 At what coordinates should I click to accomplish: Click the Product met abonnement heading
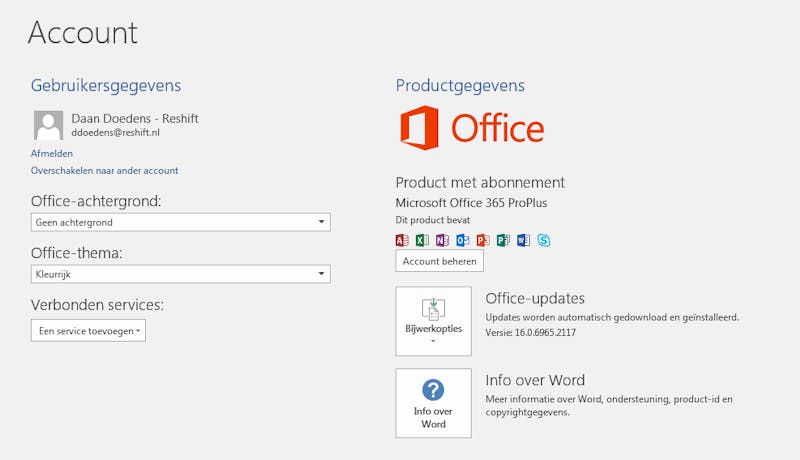point(480,182)
